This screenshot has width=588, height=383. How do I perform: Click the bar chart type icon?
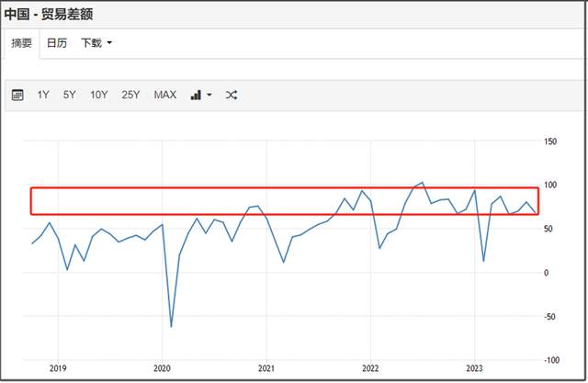coord(195,95)
